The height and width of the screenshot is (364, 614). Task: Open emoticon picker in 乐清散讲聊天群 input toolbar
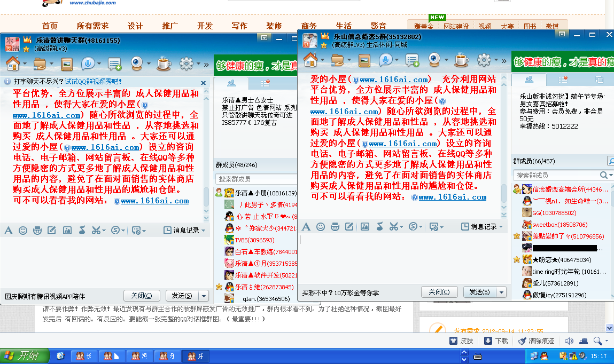pyautogui.click(x=23, y=231)
